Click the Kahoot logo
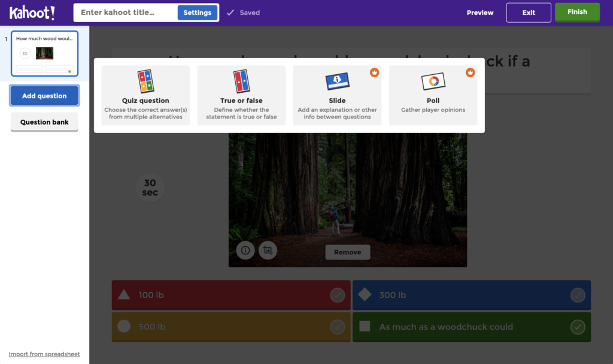 point(32,12)
